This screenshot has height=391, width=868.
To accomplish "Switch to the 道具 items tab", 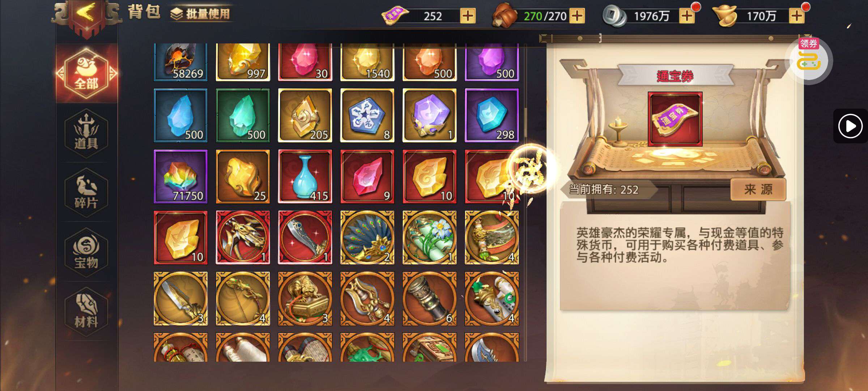I will tap(86, 133).
